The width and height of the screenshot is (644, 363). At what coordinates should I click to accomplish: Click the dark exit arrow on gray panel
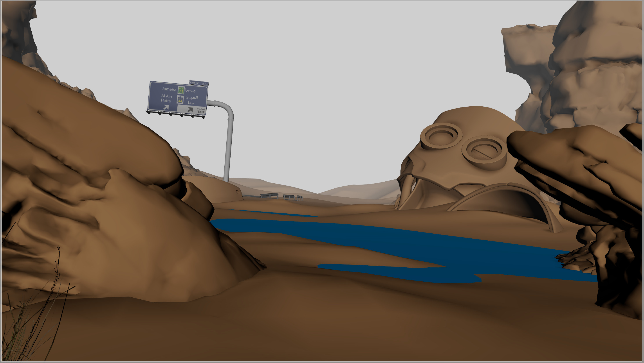click(x=190, y=110)
